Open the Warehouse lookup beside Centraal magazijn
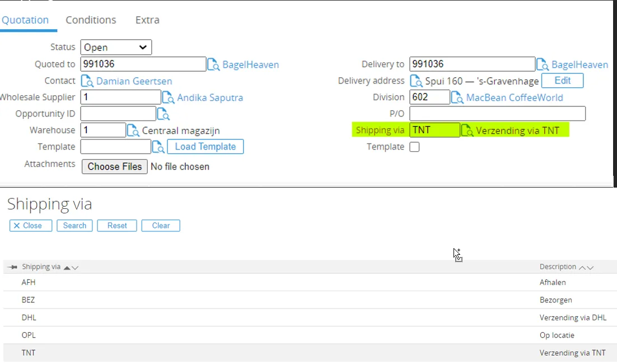Screen dimensions: 617x364 [133, 130]
